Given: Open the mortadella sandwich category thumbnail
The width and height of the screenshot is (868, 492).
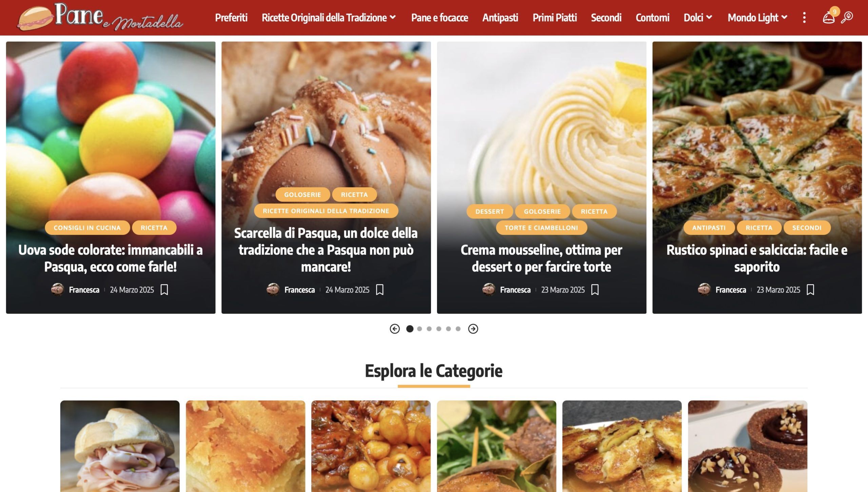Looking at the screenshot, I should click(120, 446).
